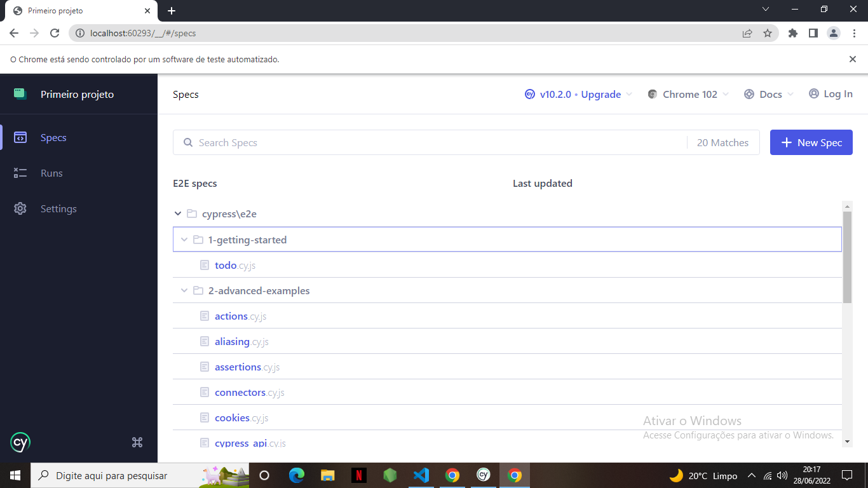Open the Cypress app from the taskbar
This screenshot has height=488, width=868.
click(x=484, y=475)
